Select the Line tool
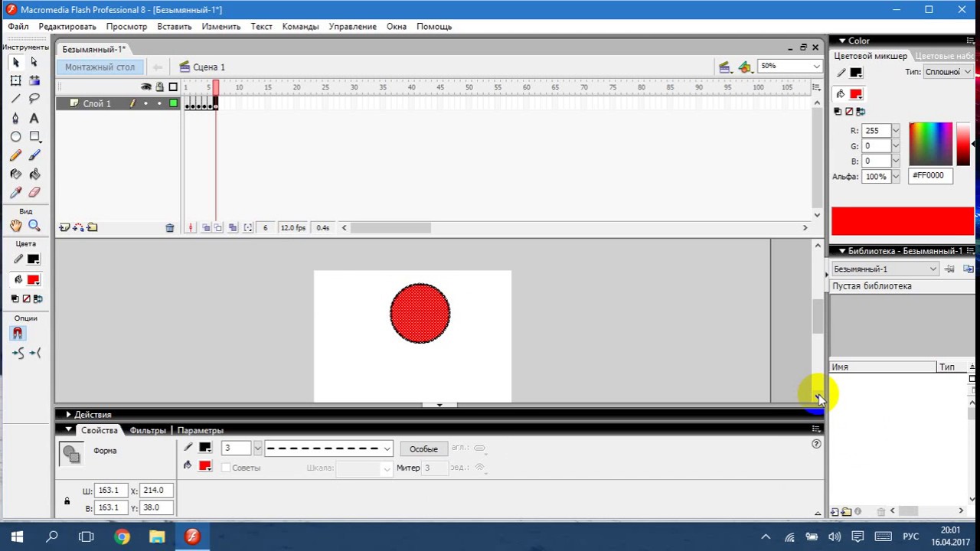This screenshot has width=980, height=551. (x=15, y=99)
